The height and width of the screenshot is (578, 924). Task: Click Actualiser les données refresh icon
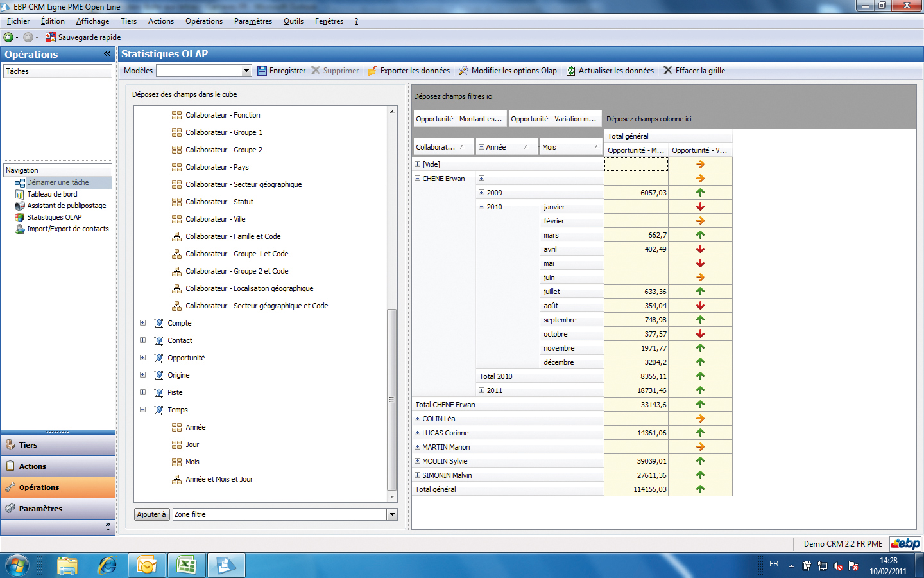[570, 71]
